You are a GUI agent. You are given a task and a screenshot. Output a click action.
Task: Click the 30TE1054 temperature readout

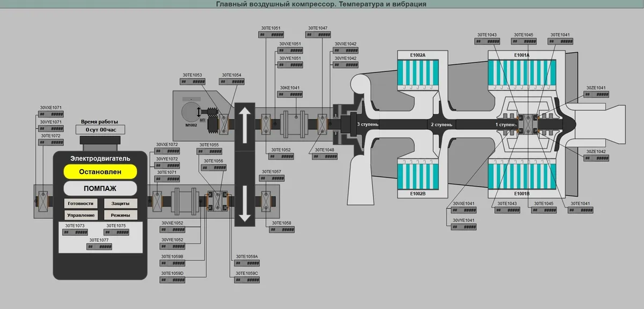pos(233,82)
